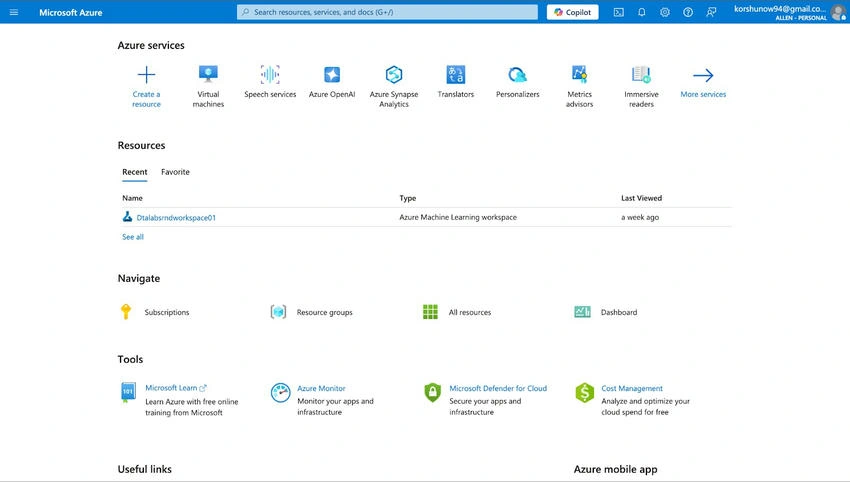Open the Feedback icon in the top bar
The image size is (850, 482).
(x=711, y=12)
